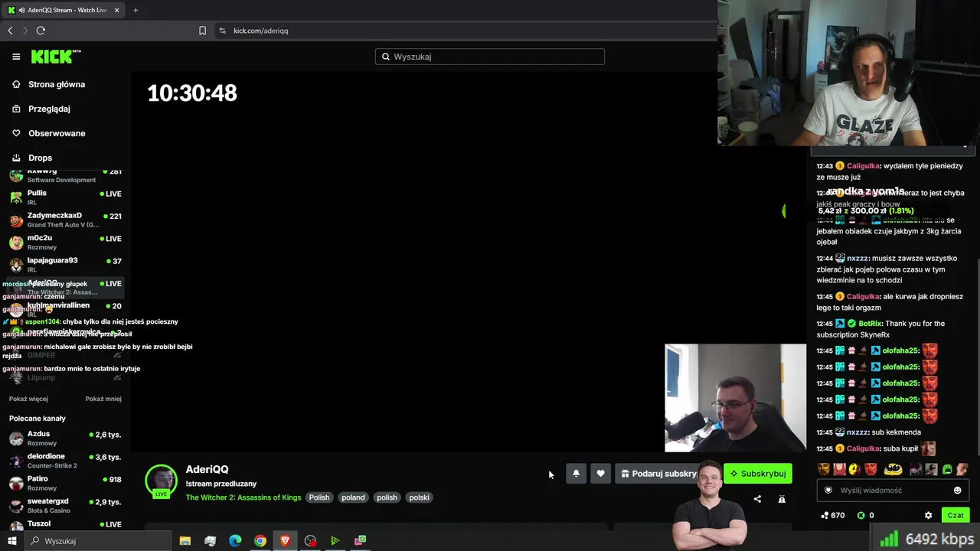Switch to the AderiQQ Stream browser tab
This screenshot has height=551, width=980.
(x=62, y=10)
